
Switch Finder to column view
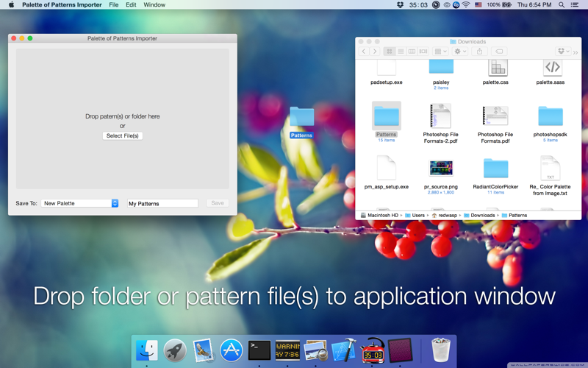[x=412, y=52]
